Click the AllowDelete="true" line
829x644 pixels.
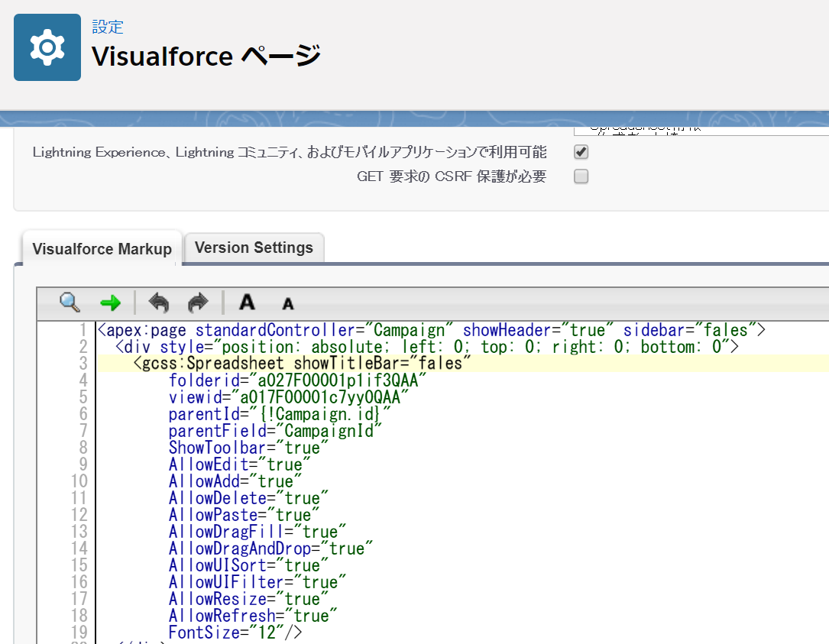click(248, 498)
